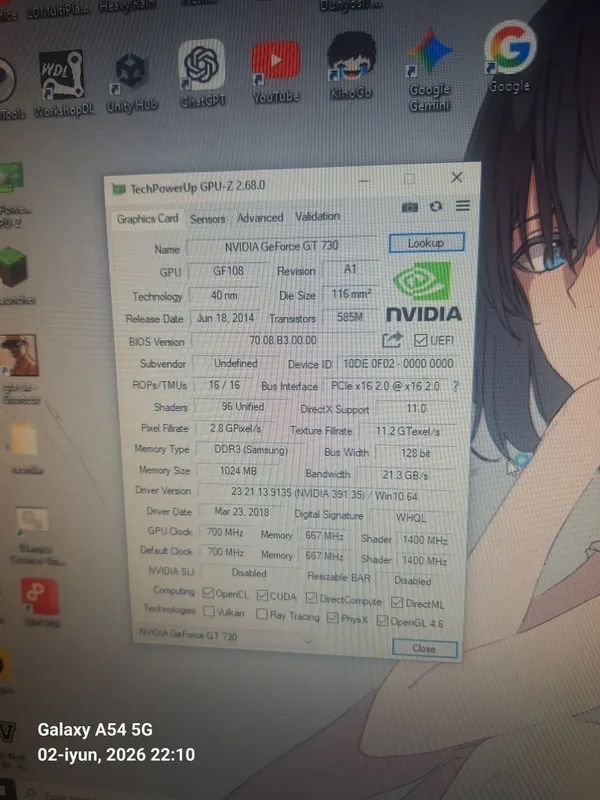
Task: Click the GPU value GF108
Action: click(x=228, y=271)
